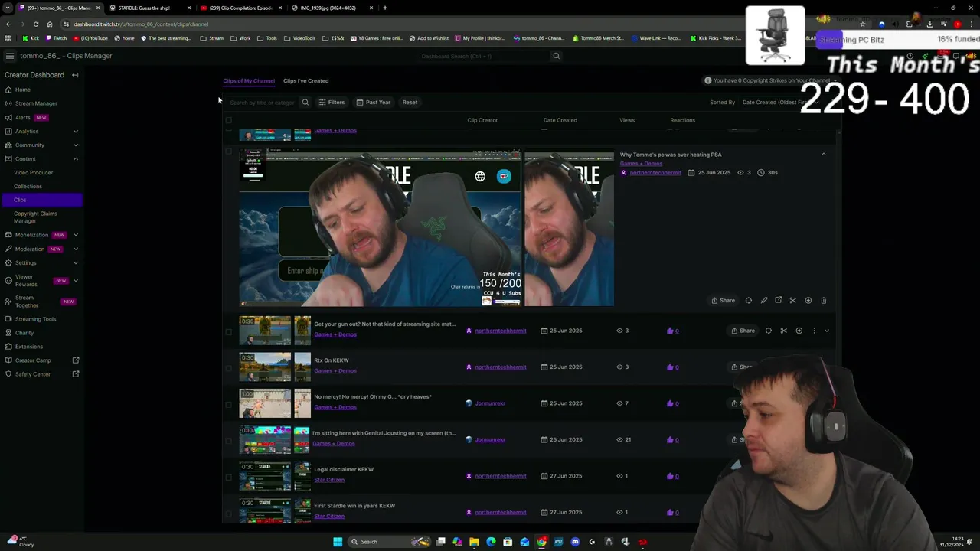Click the dashboard search magnifier icon
Viewport: 980px width, 551px height.
click(x=557, y=56)
